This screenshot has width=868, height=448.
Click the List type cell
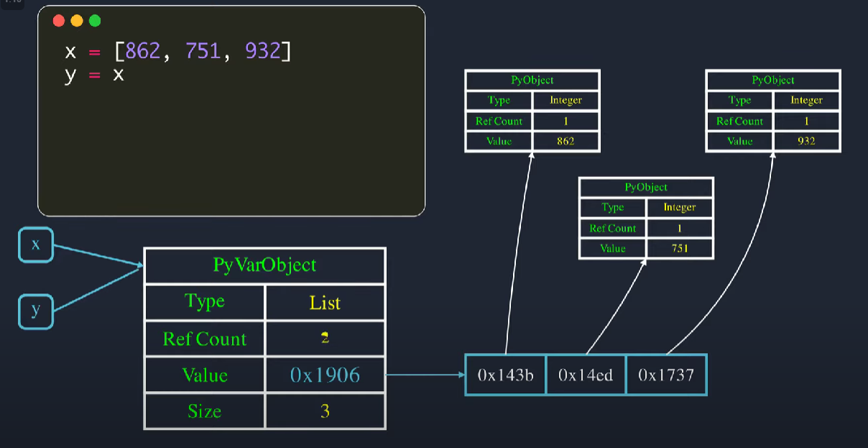click(325, 303)
